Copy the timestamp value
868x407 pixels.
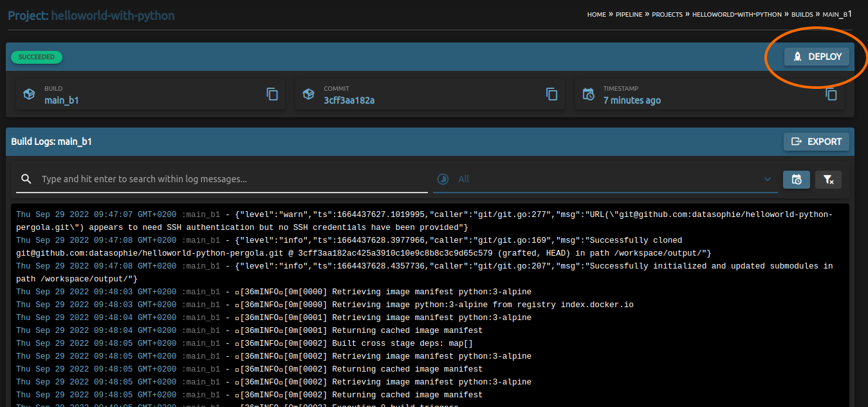(x=831, y=94)
